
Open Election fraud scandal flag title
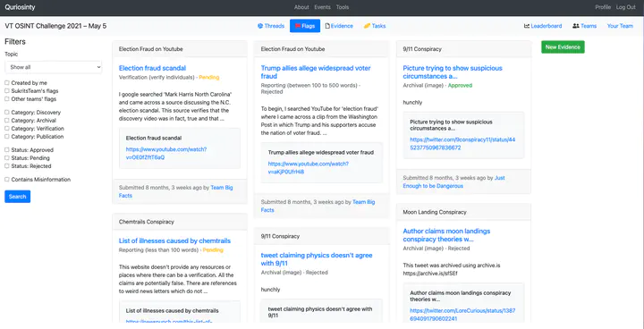pos(152,68)
